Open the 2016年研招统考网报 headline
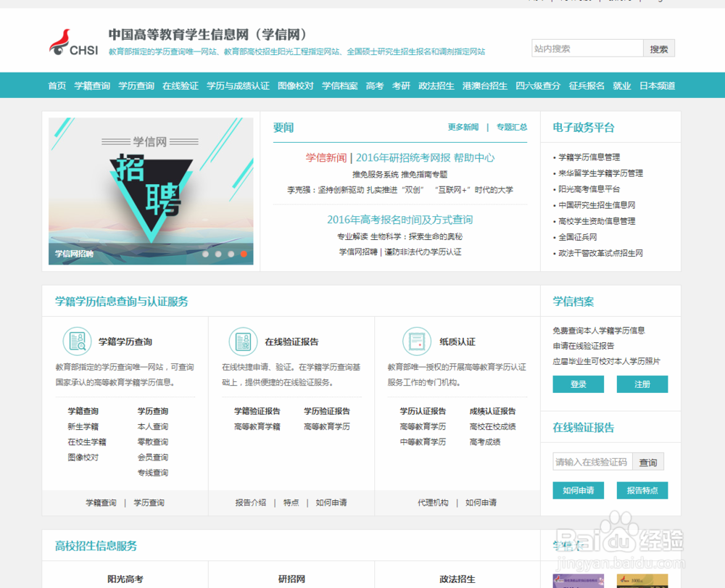This screenshot has width=725, height=588. 403,157
